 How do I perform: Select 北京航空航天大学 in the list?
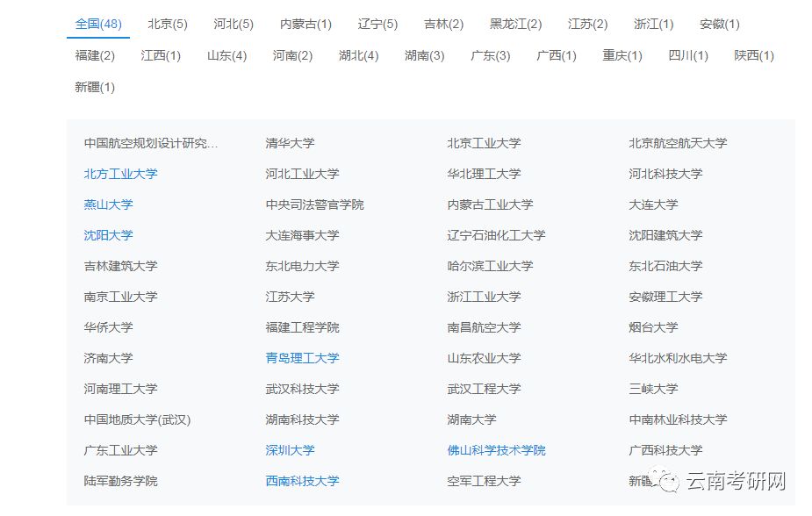[678, 143]
